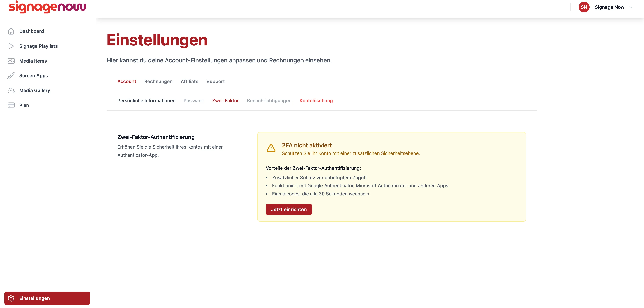Click the Dashboard home icon
The width and height of the screenshot is (644, 308).
click(11, 31)
